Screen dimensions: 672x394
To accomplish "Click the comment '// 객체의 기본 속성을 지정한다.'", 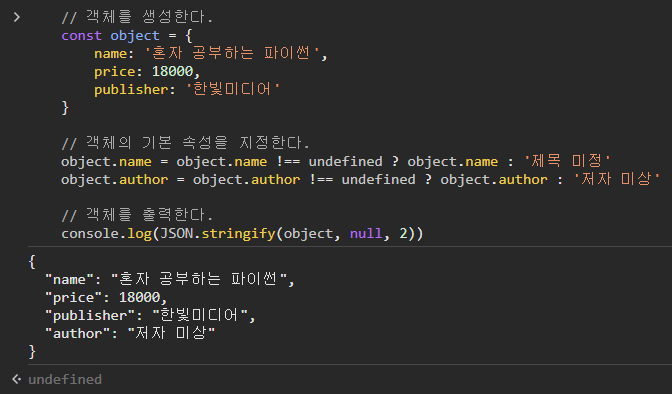I will pos(185,143).
